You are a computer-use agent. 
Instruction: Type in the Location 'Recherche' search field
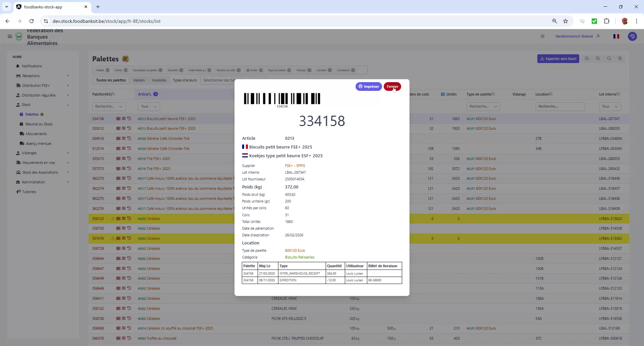pyautogui.click(x=559, y=106)
